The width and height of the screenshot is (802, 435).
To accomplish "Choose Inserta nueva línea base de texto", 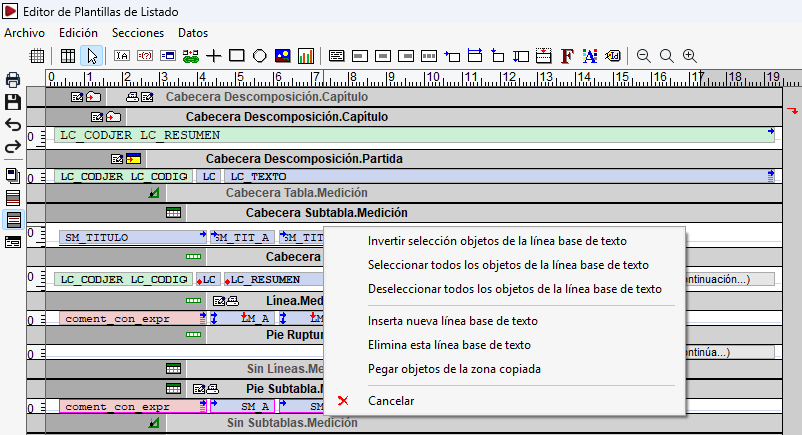I will [x=453, y=321].
